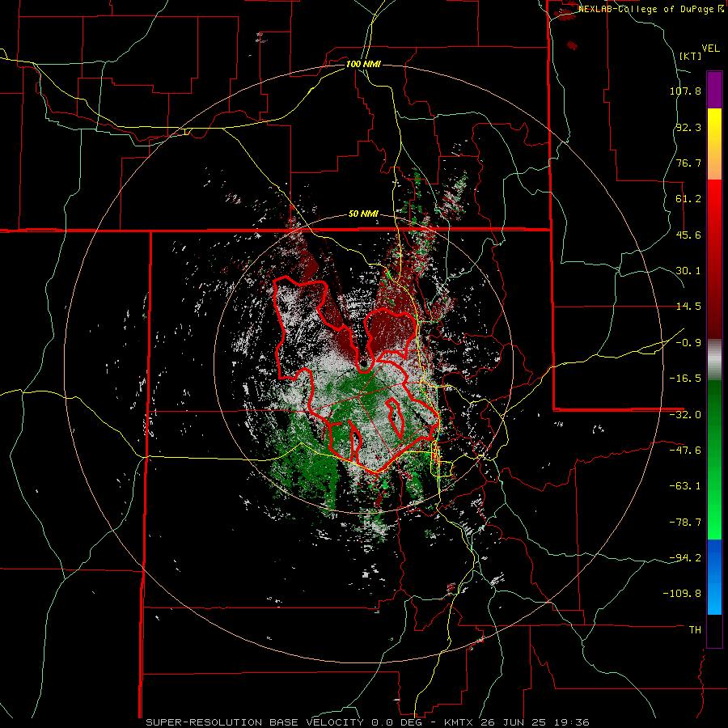The height and width of the screenshot is (728, 728).
Task: Click the NEXLAB-College of DuPage credit text
Action: tap(651, 9)
